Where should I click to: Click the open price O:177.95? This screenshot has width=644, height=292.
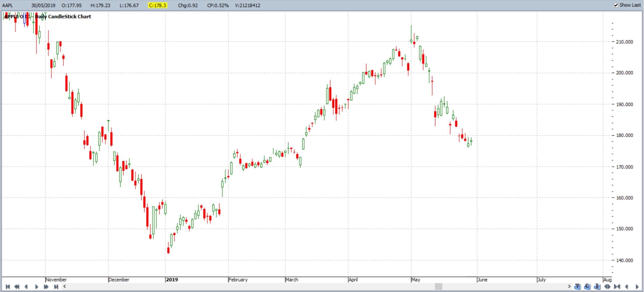(x=71, y=5)
